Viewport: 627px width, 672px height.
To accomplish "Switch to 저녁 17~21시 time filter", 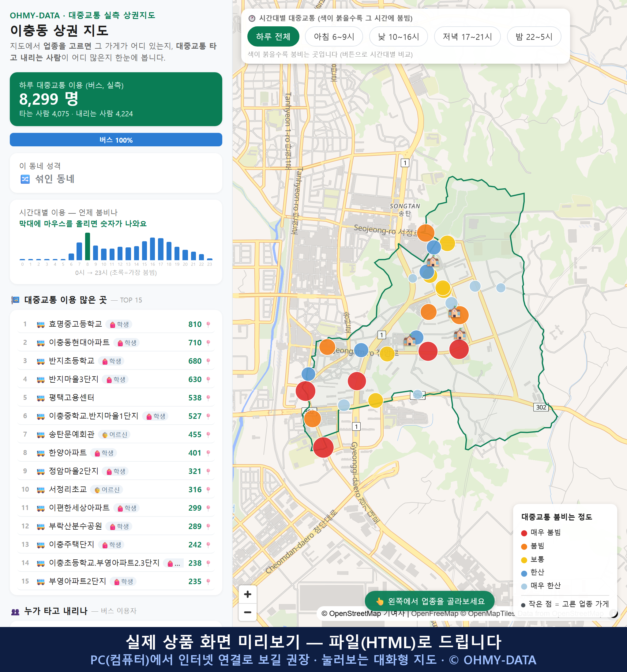I will (x=467, y=36).
